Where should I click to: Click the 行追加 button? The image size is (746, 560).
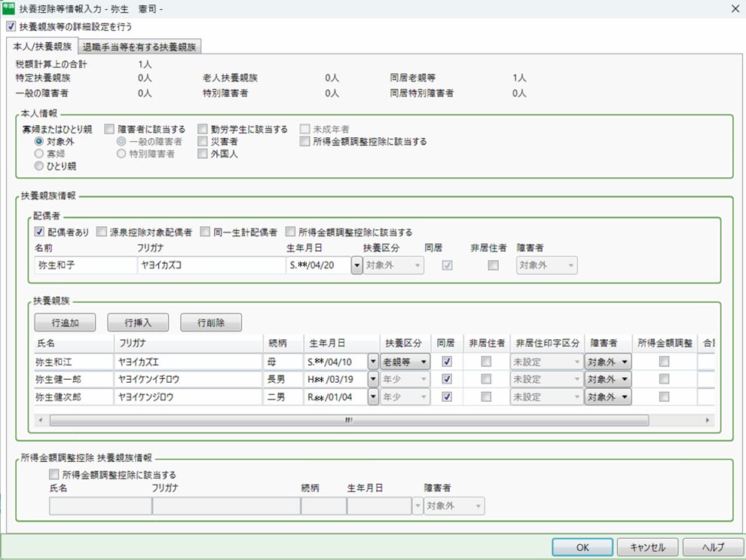pyautogui.click(x=66, y=323)
